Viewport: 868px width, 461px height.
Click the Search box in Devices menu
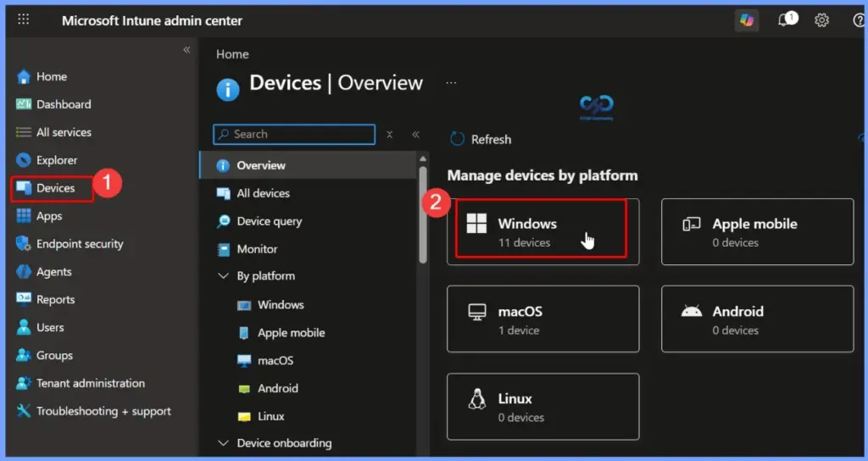tap(294, 134)
